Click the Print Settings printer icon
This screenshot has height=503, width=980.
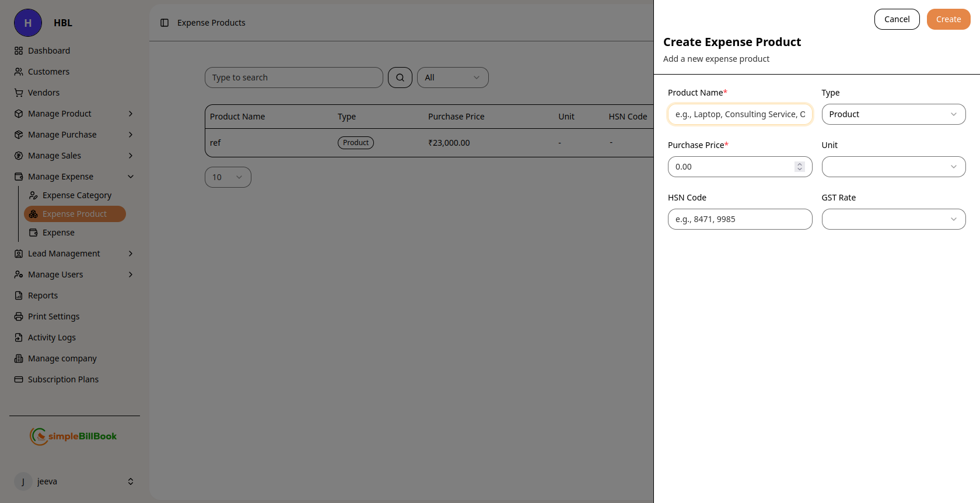point(19,316)
